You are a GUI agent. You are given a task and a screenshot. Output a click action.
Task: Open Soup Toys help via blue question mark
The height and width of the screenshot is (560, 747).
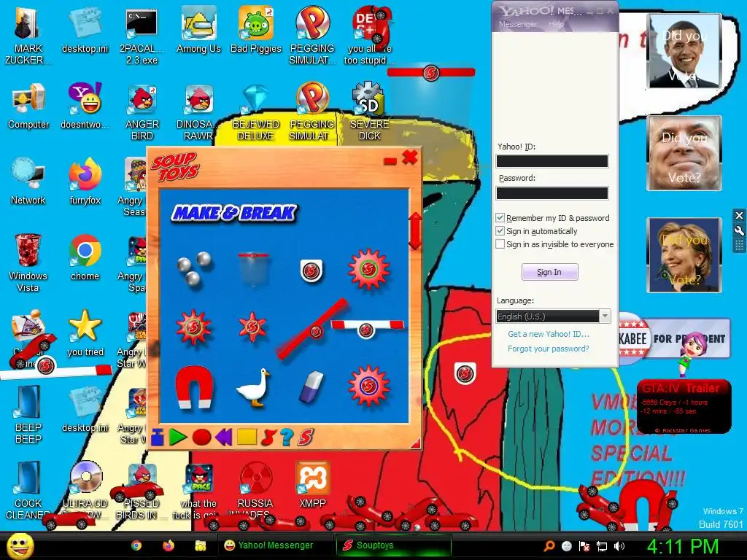286,437
